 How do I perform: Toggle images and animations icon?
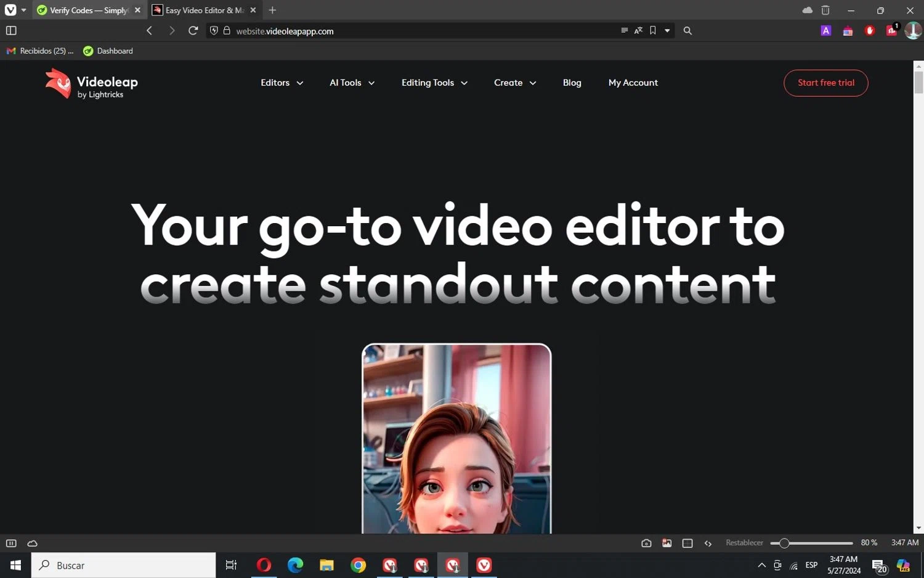(x=667, y=543)
